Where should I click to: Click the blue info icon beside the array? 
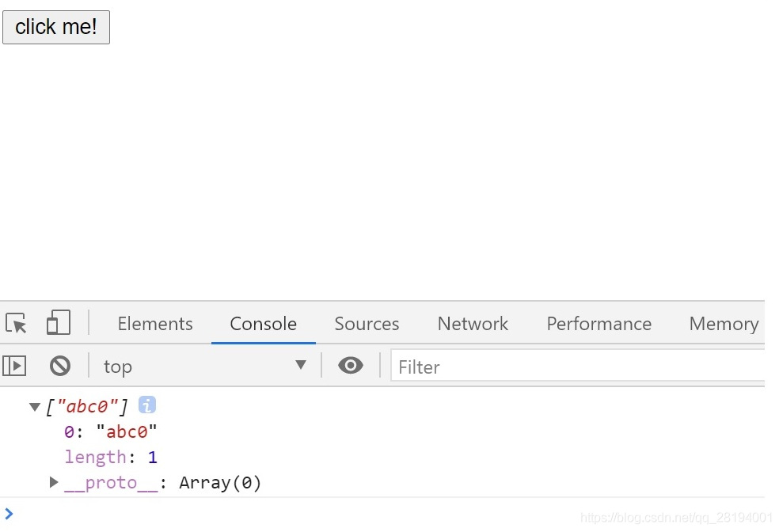(x=147, y=405)
